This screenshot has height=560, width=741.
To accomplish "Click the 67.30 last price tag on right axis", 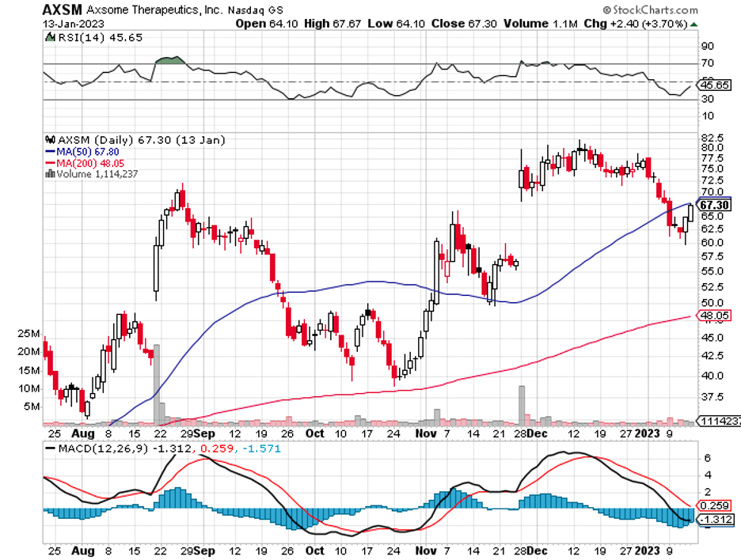I will tap(714, 205).
